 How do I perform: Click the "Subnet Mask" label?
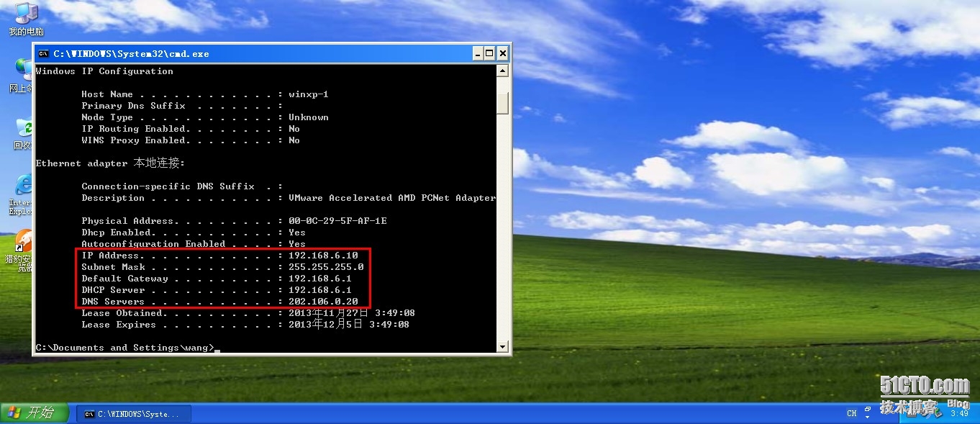(x=113, y=267)
